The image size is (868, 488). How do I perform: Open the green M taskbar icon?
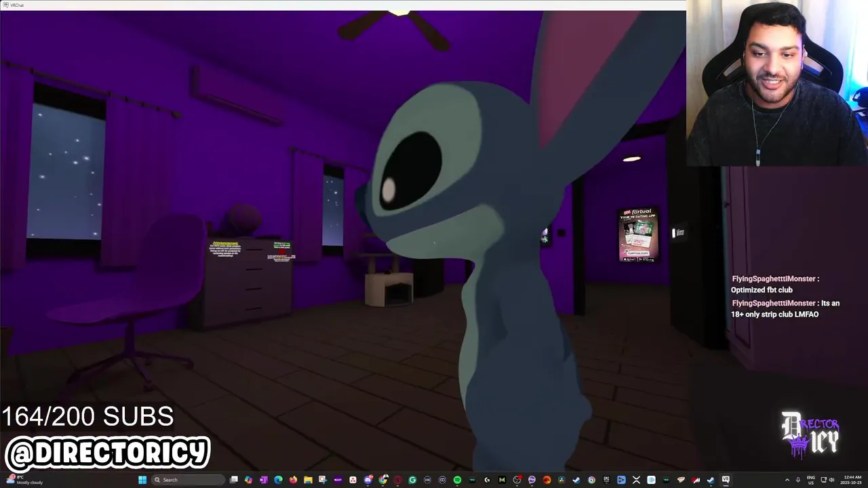click(x=502, y=480)
